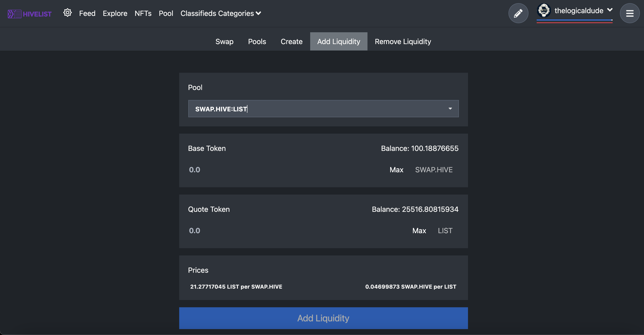
Task: Click 21.27717045 LIST per SWAP.HIVE price
Action: tap(236, 287)
